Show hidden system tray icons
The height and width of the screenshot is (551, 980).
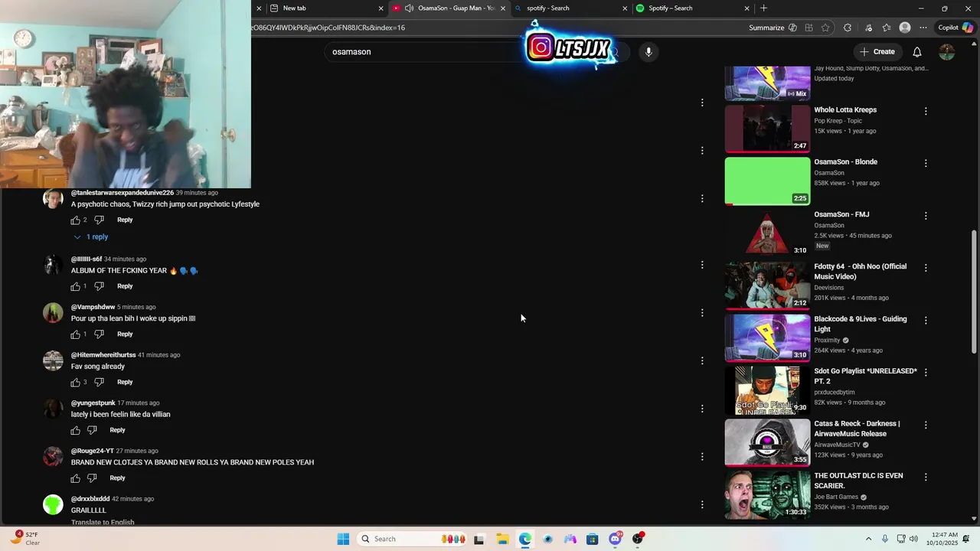[868, 539]
